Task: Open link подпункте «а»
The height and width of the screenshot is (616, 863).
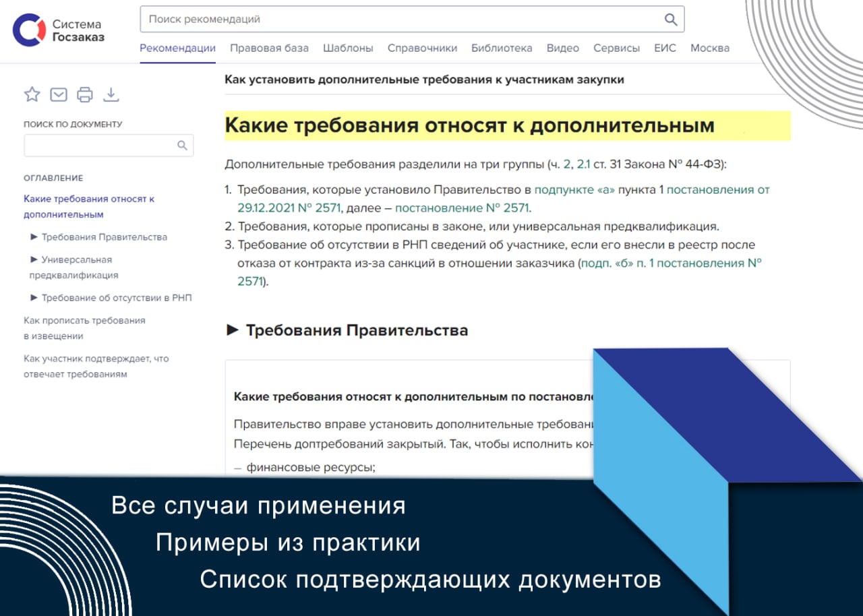Action: pyautogui.click(x=575, y=190)
